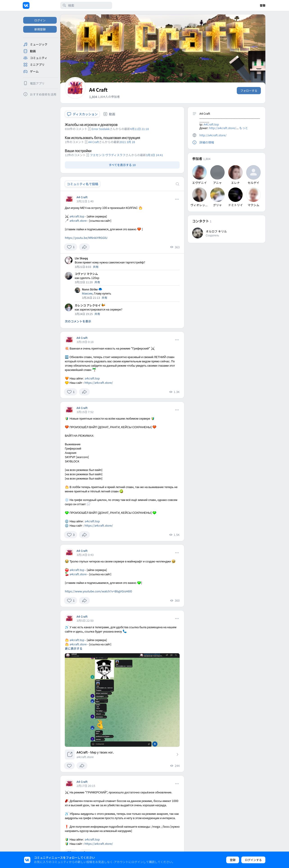Like the 3月21日 1:40 post

[71, 247]
